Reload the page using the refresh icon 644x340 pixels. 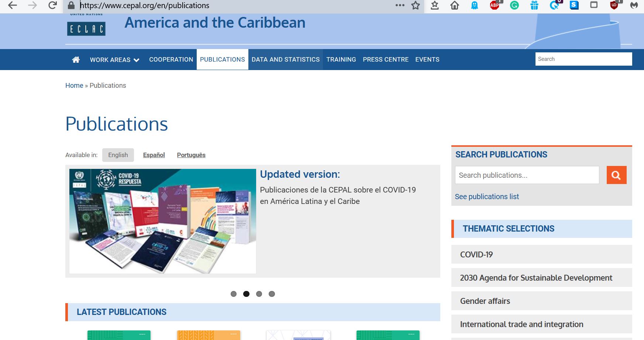(52, 6)
